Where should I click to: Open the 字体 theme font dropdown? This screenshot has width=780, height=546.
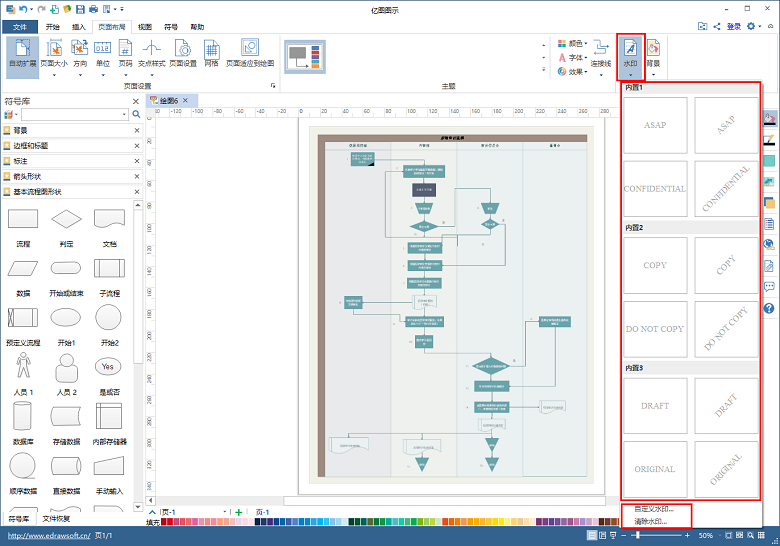tap(572, 58)
